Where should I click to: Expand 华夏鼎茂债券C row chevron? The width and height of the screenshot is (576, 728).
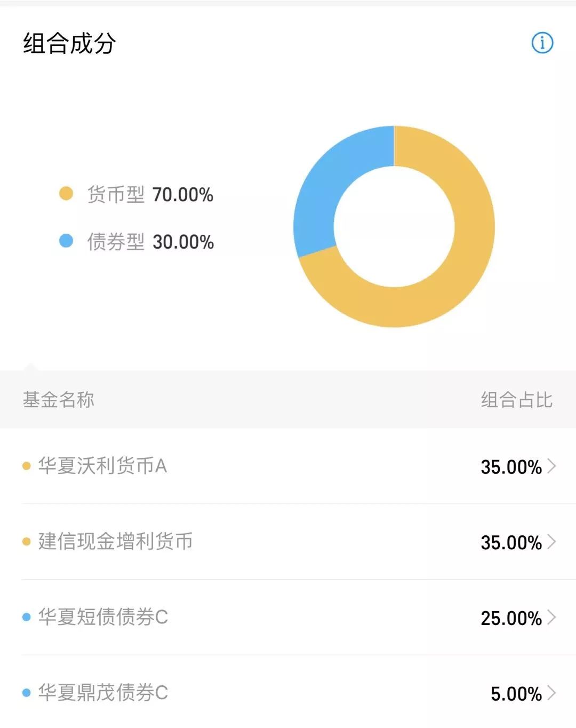pos(552,693)
